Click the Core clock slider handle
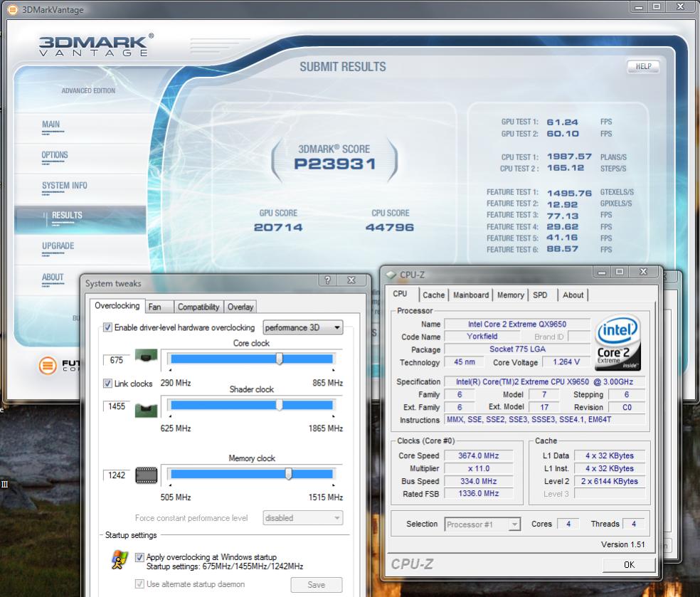Viewport: 700px width, 597px height. (x=279, y=358)
